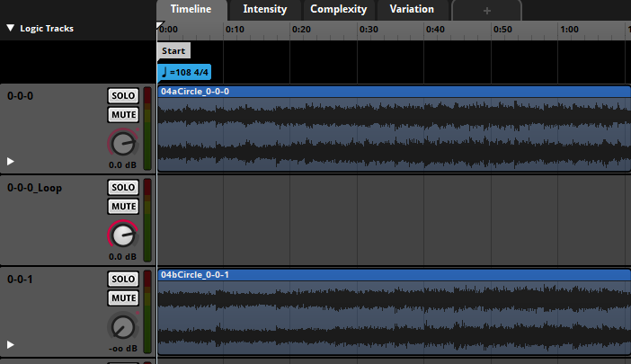Solo the 0-0-0_Loop track

coord(123,188)
